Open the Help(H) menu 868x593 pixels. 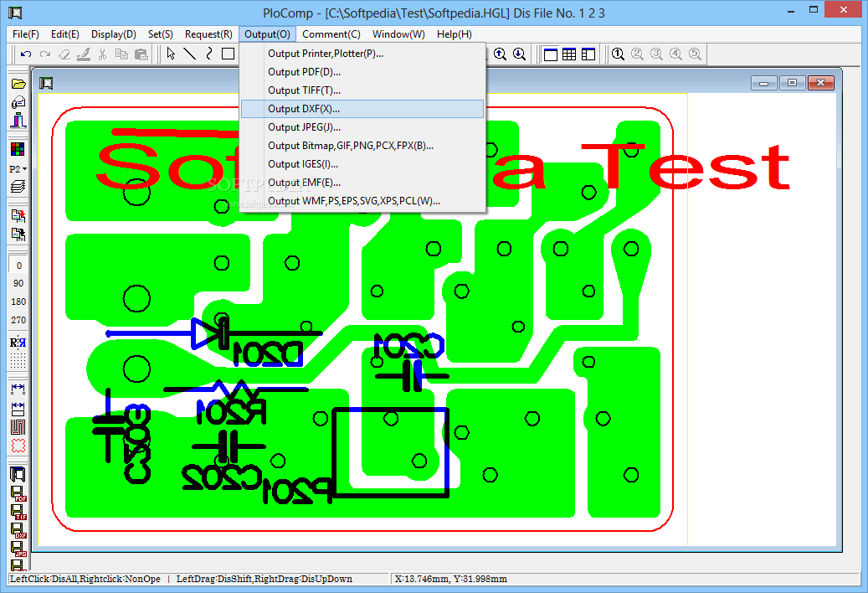(x=454, y=34)
